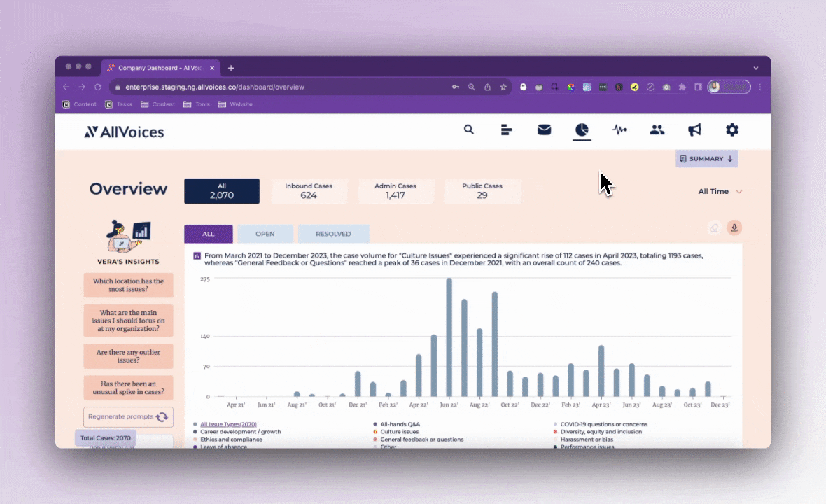Ask "Which location has the most issues?"
This screenshot has width=826, height=504.
pos(128,285)
